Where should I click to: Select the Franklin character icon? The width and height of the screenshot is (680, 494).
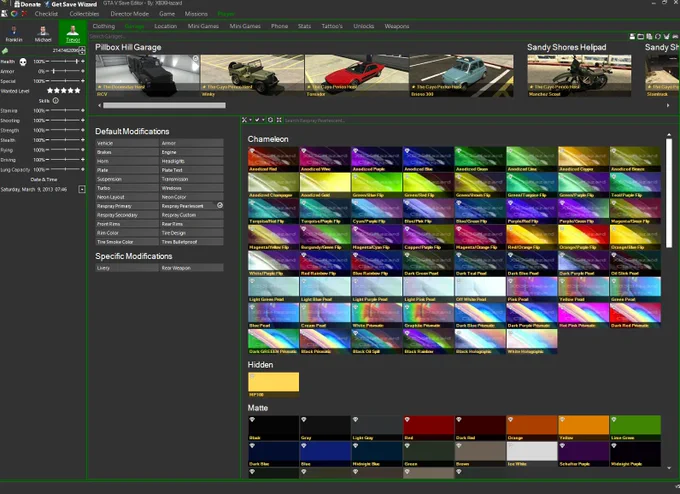[x=14, y=33]
